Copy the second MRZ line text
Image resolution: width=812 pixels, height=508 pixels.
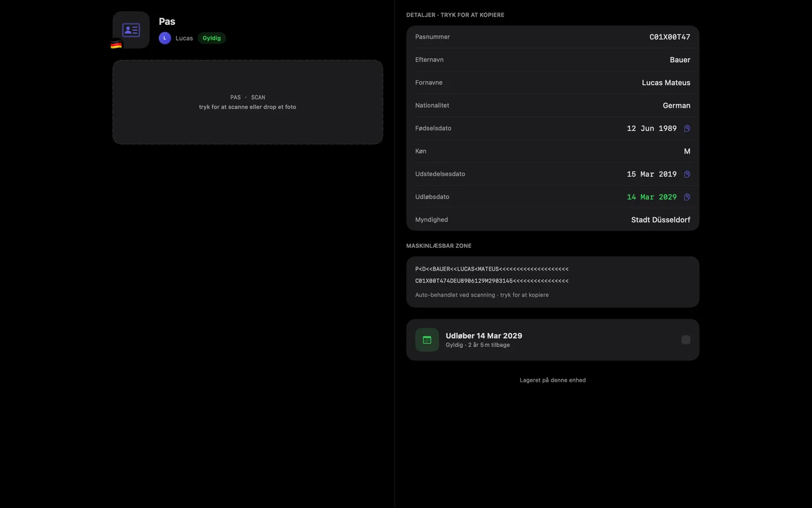[x=492, y=281]
